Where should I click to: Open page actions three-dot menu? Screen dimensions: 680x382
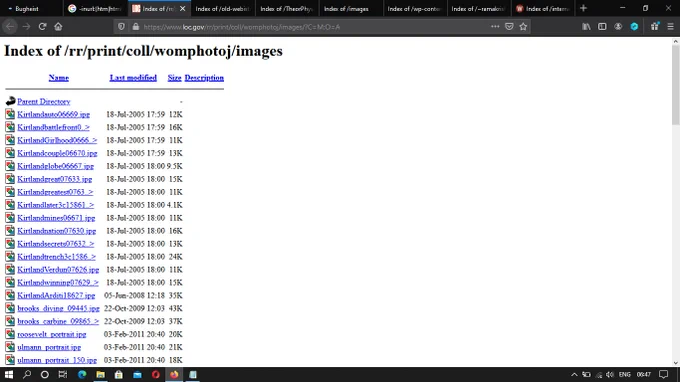click(x=495, y=26)
